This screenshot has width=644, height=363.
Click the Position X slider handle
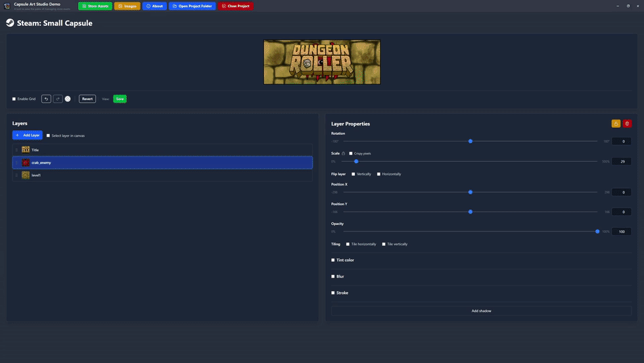pos(471,192)
